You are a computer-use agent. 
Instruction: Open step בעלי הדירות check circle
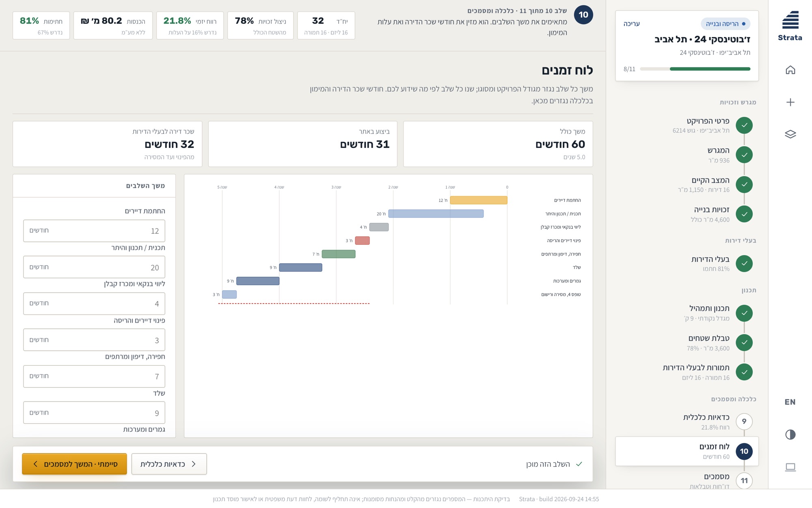[744, 263]
